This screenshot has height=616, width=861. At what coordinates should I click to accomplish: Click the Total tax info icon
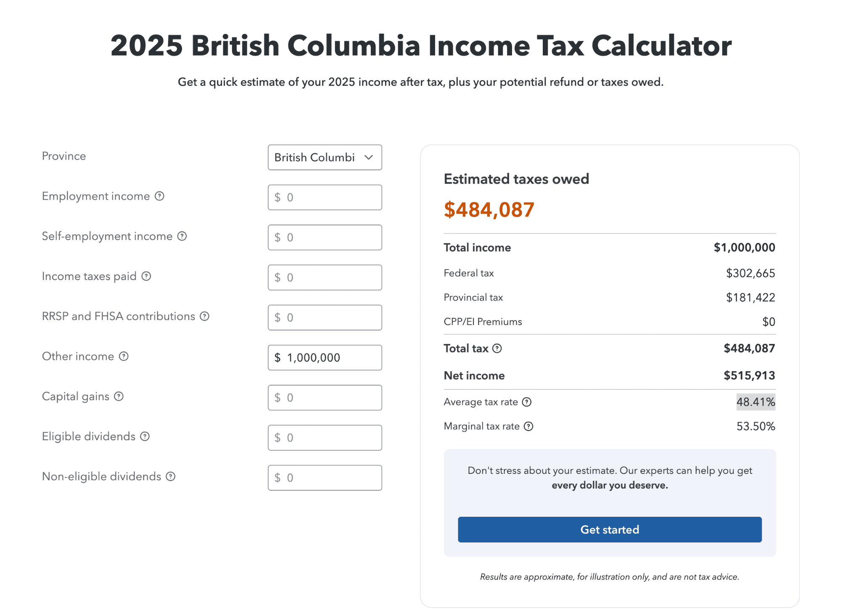pos(497,348)
